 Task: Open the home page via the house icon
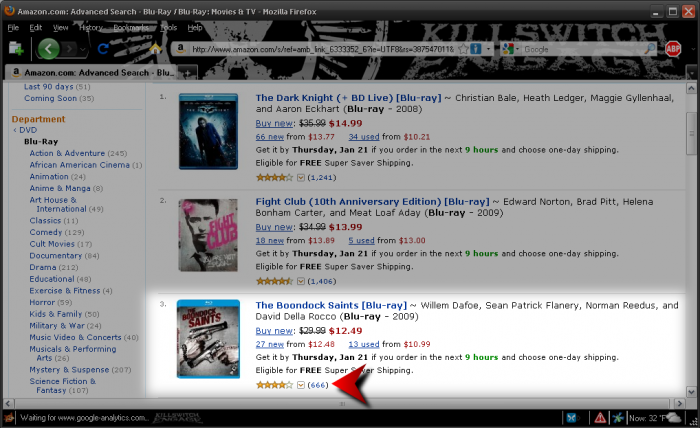[155, 49]
